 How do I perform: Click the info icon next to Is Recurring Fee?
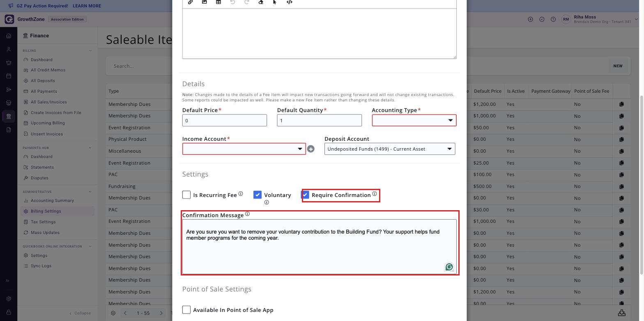[241, 194]
